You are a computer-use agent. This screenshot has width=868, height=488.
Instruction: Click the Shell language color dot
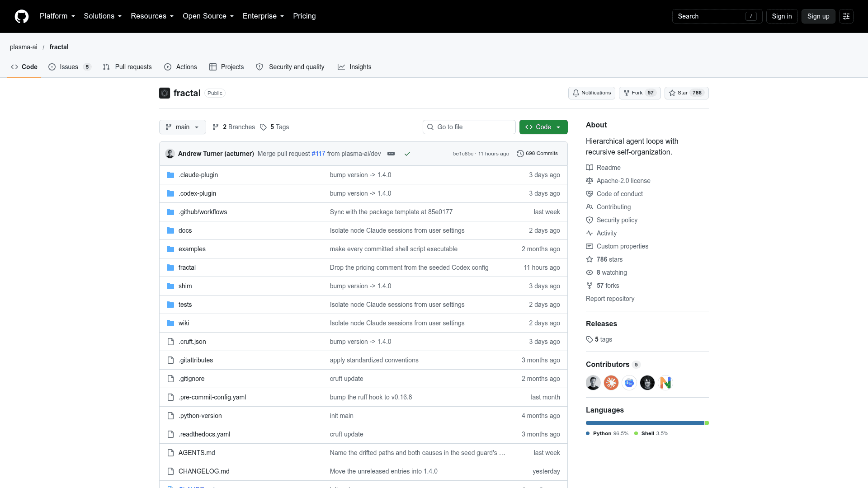point(636,433)
